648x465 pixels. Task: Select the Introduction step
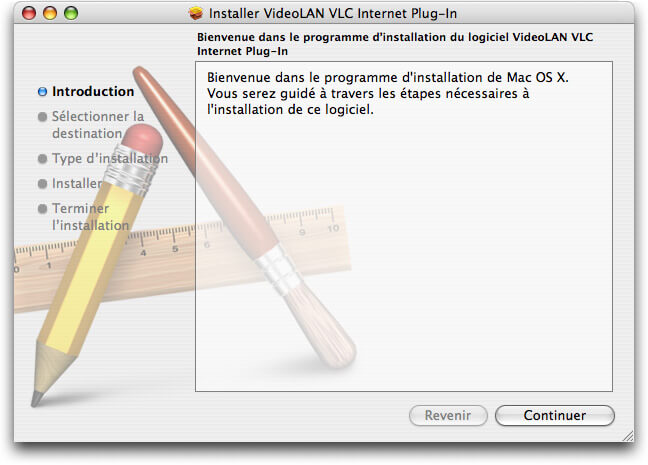(x=93, y=91)
